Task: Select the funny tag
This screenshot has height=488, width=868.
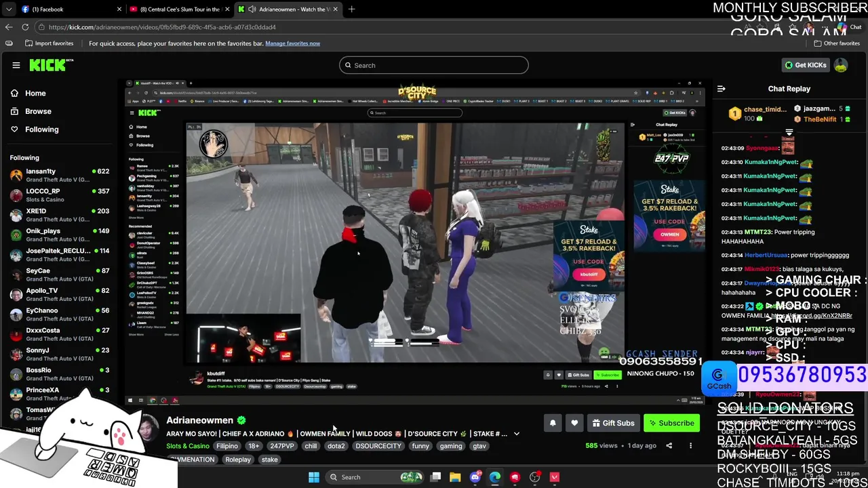Action: pos(420,446)
